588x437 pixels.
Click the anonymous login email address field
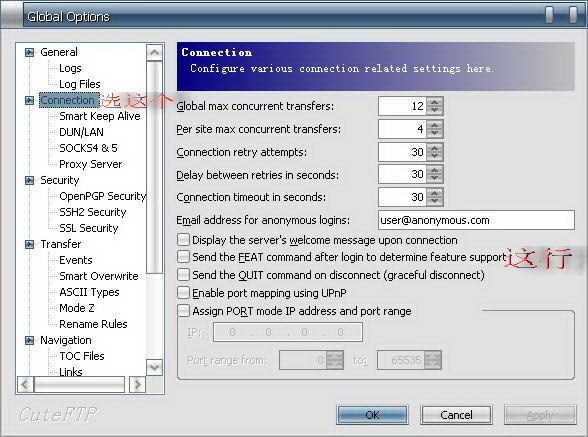pyautogui.click(x=476, y=220)
